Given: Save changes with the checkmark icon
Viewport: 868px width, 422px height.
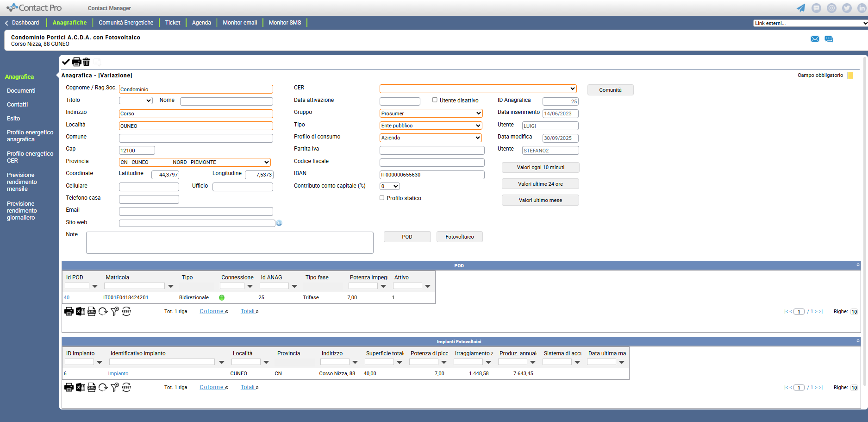Looking at the screenshot, I should 66,62.
